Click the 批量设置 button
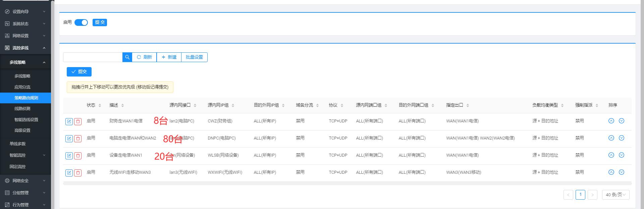The image size is (644, 209). (194, 57)
